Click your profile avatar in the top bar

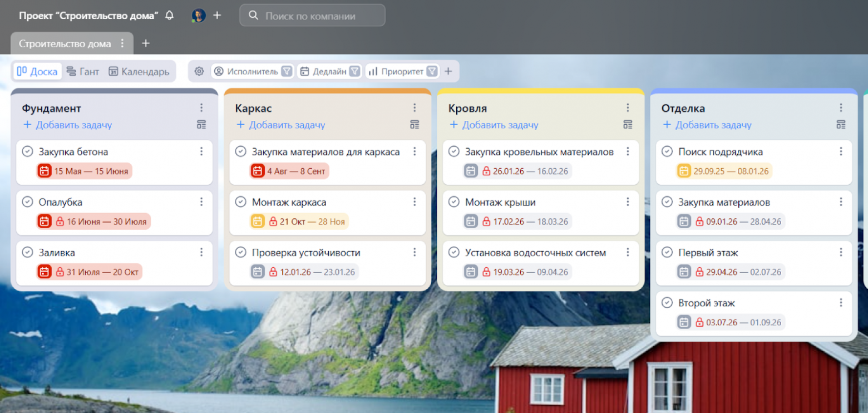coord(200,15)
